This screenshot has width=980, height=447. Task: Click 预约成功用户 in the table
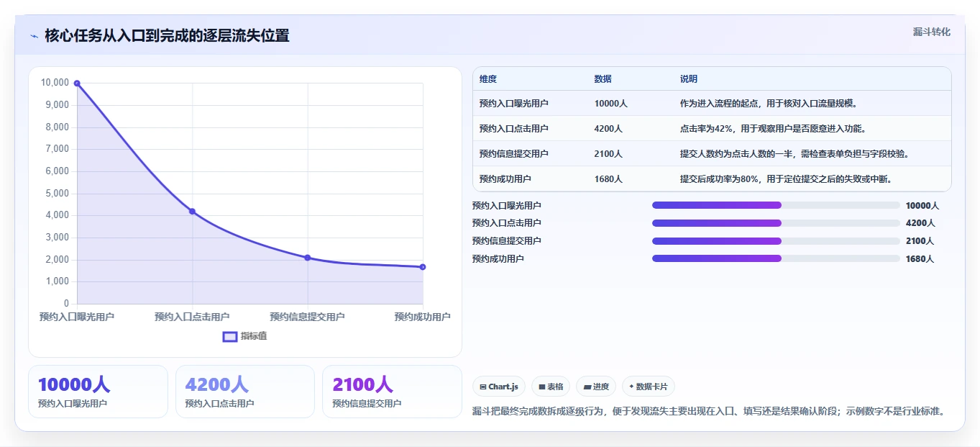pyautogui.click(x=505, y=179)
